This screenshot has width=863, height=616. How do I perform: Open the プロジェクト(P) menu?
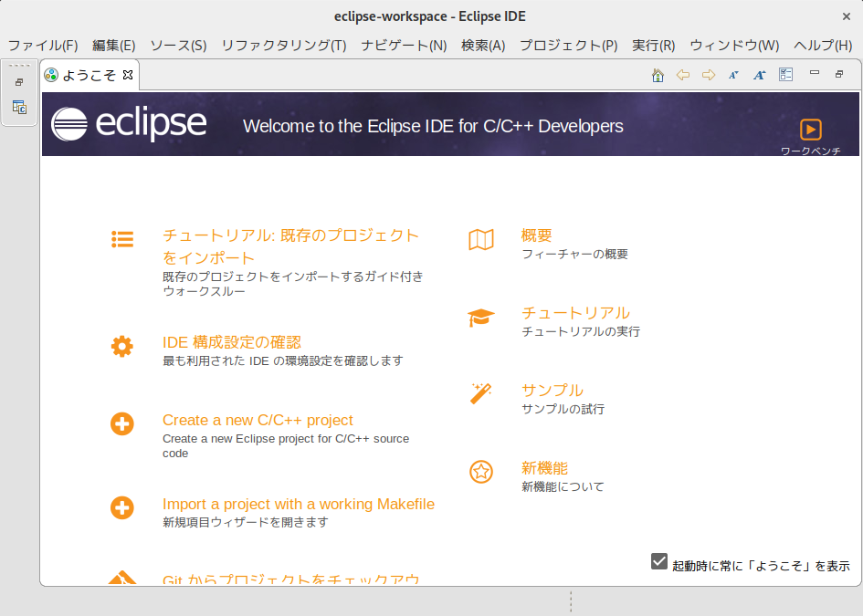pos(569,45)
